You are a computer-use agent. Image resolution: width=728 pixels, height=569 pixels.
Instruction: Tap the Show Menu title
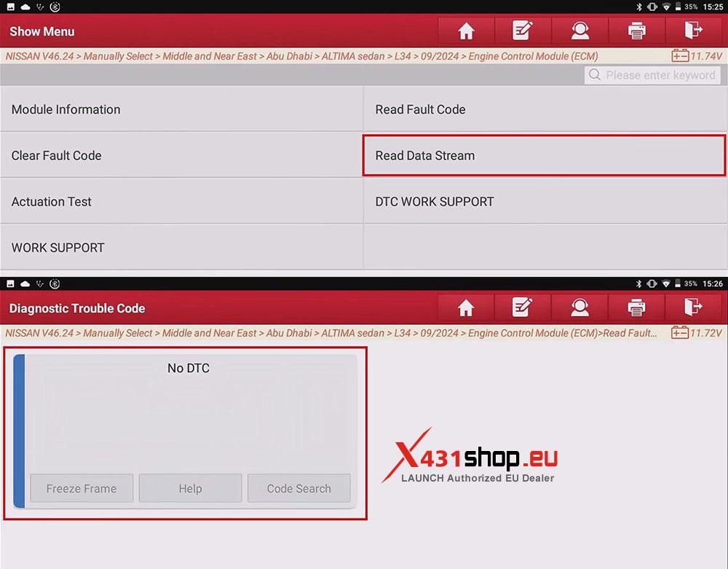(x=42, y=31)
